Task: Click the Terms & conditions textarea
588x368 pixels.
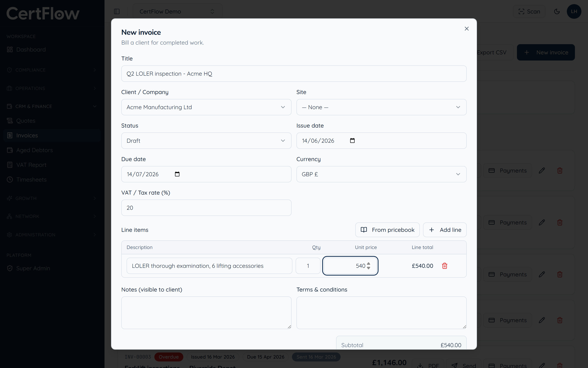Action: [381, 313]
